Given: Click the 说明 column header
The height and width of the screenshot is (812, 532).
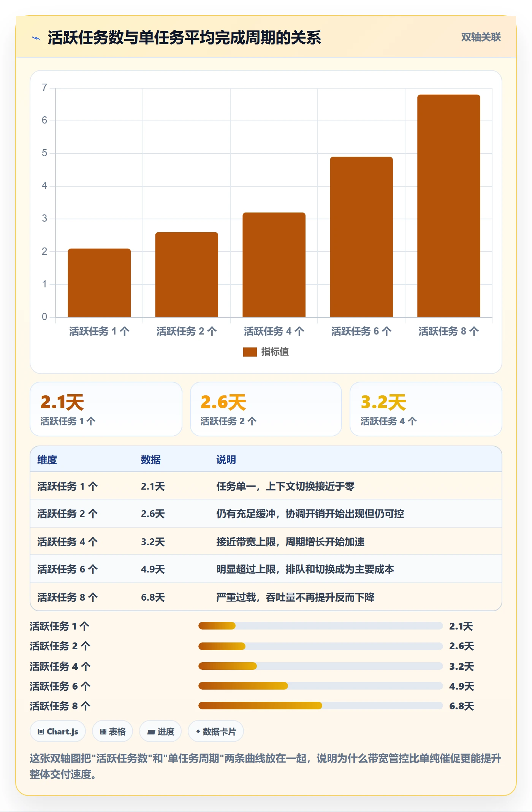Looking at the screenshot, I should coord(226,460).
